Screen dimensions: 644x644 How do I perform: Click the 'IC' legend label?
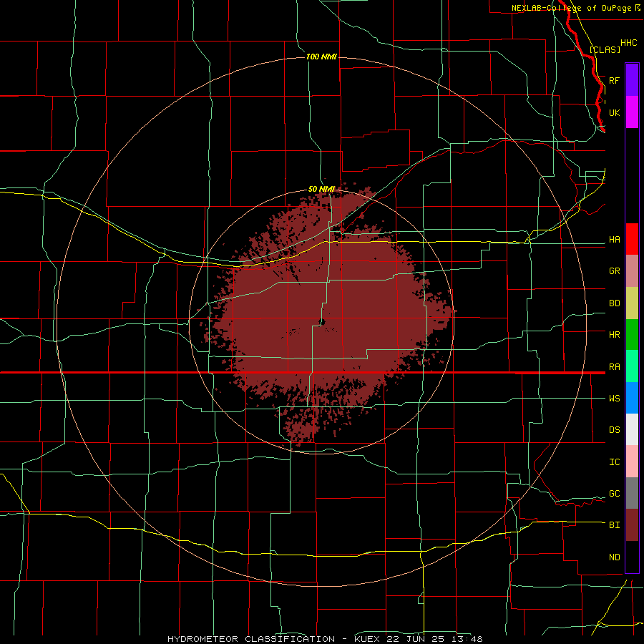click(614, 462)
